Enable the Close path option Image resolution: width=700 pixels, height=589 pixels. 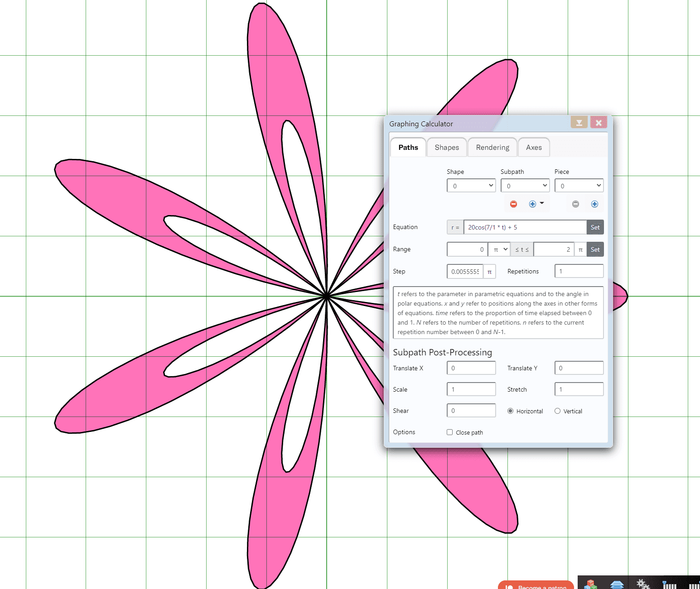click(449, 432)
